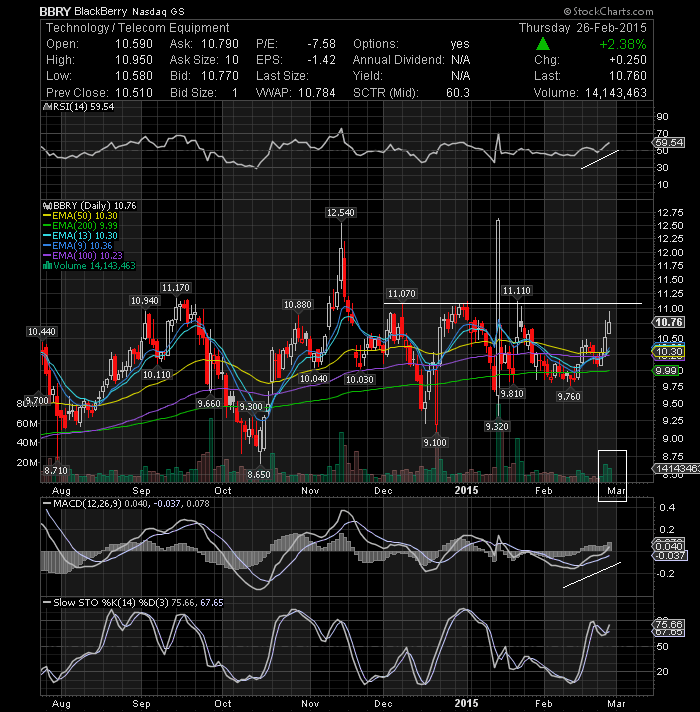
Task: Click the 10.040 low label
Action: click(x=314, y=379)
